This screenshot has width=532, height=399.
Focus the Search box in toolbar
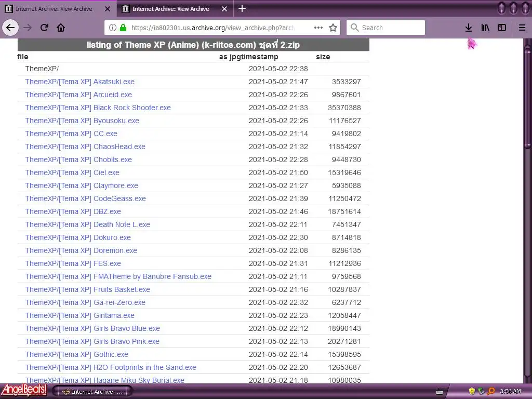click(x=385, y=28)
